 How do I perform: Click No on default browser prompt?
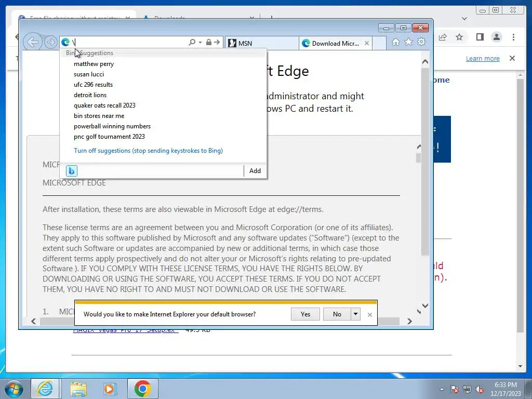[x=337, y=314]
